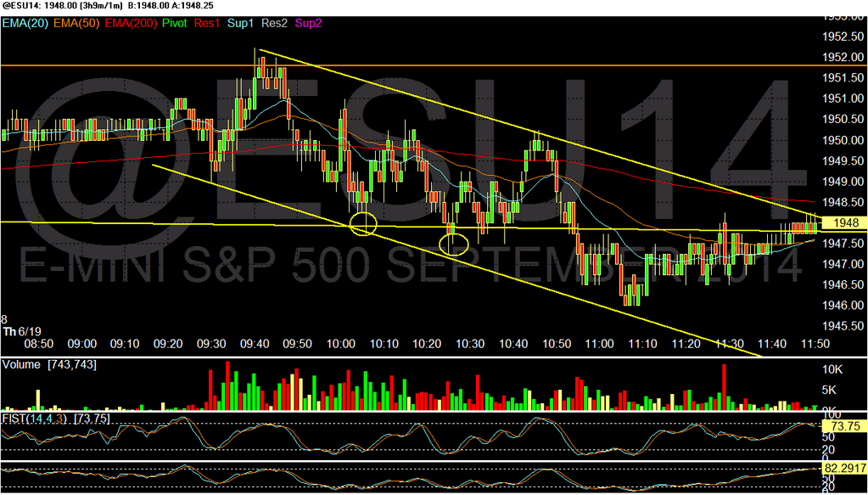Click the 1949.00 price axis label
The width and height of the screenshot is (868, 495).
coord(843,182)
